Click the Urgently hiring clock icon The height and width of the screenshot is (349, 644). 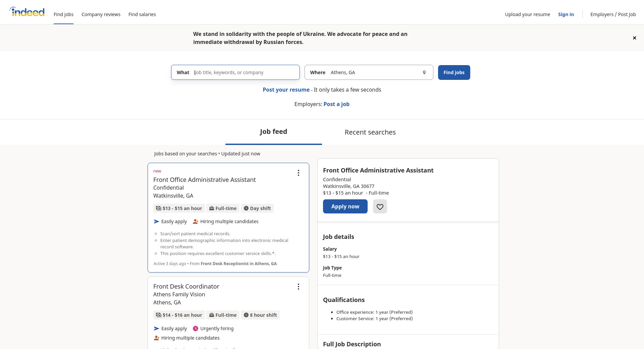tap(195, 329)
